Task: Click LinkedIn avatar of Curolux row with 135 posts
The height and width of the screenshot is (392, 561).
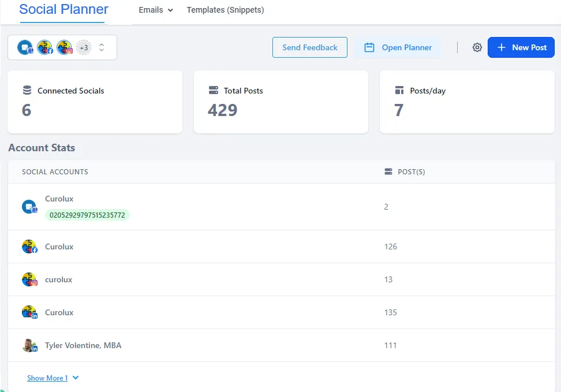Action: coord(29,312)
